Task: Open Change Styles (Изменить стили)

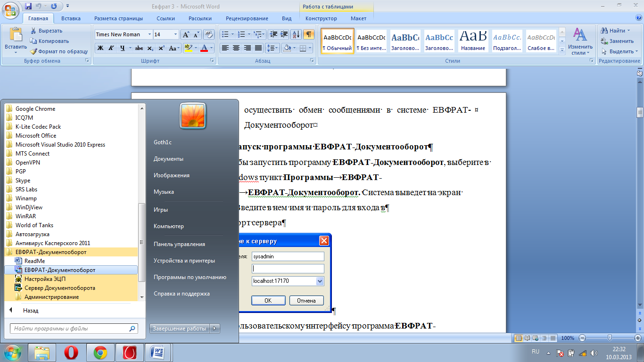Action: pos(580,41)
